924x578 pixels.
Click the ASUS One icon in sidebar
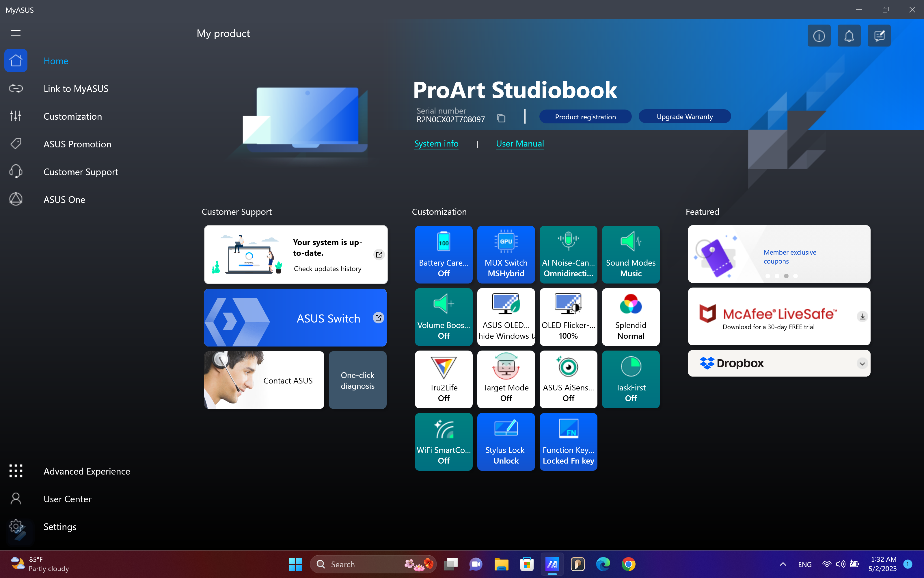[16, 199]
